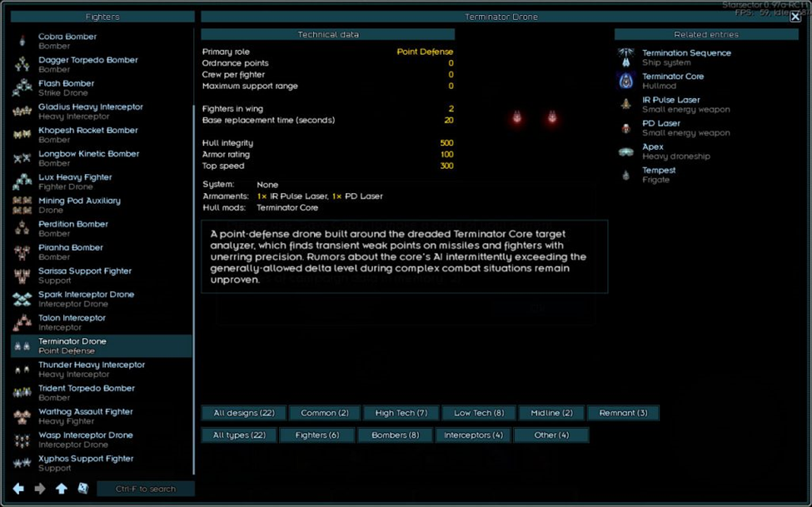Viewport: 812px width, 507px height.
Task: Open the Terminator Core hullmod icon
Action: point(626,81)
